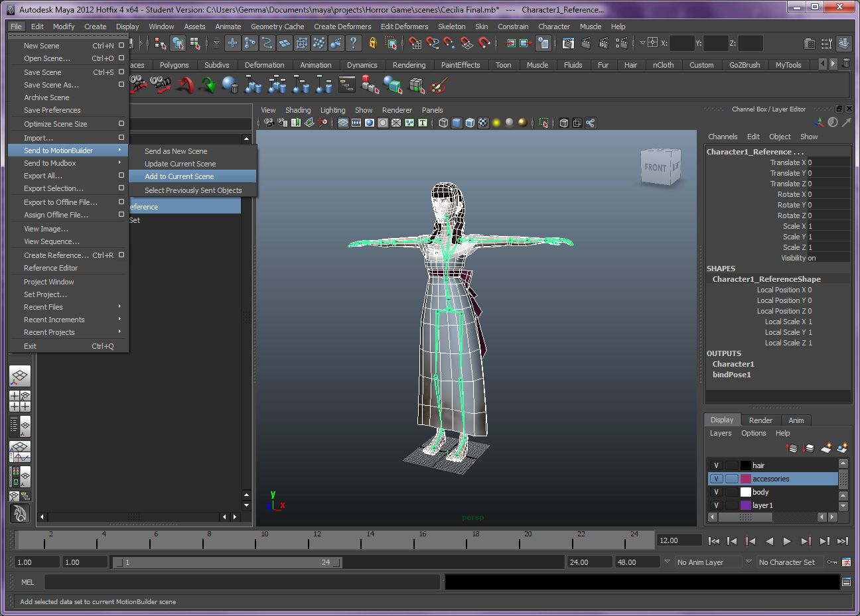The width and height of the screenshot is (860, 616).
Task: Click the accessories layer magenta color swatch
Action: click(x=746, y=478)
